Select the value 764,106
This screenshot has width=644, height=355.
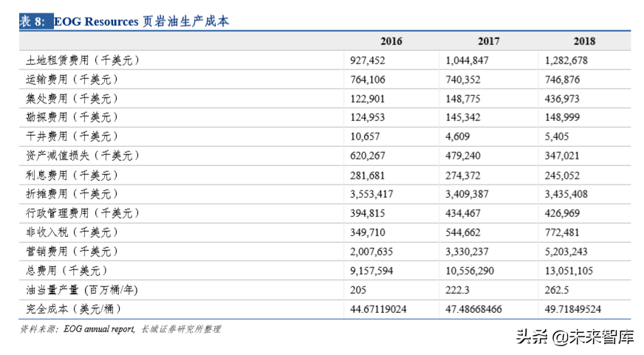point(368,80)
